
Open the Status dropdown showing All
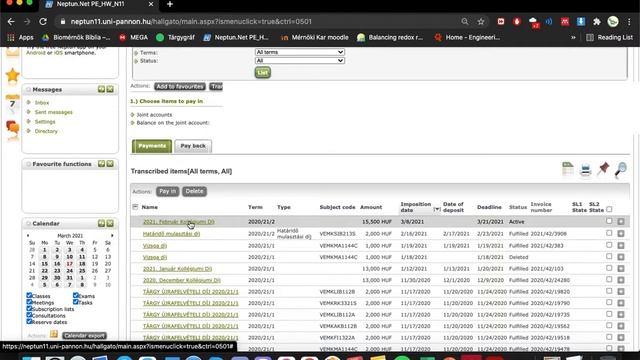pos(300,60)
